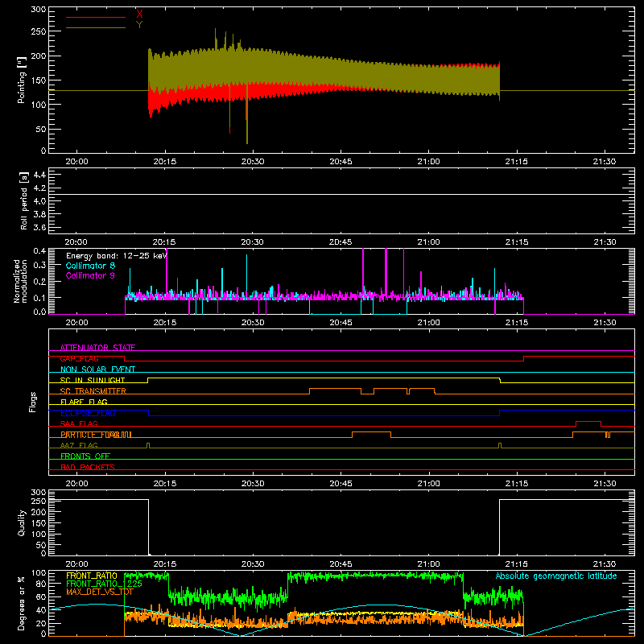Viewport: 644px width, 644px height.
Task: Click 20:00 time label under Pointing plot
Action: click(76, 162)
